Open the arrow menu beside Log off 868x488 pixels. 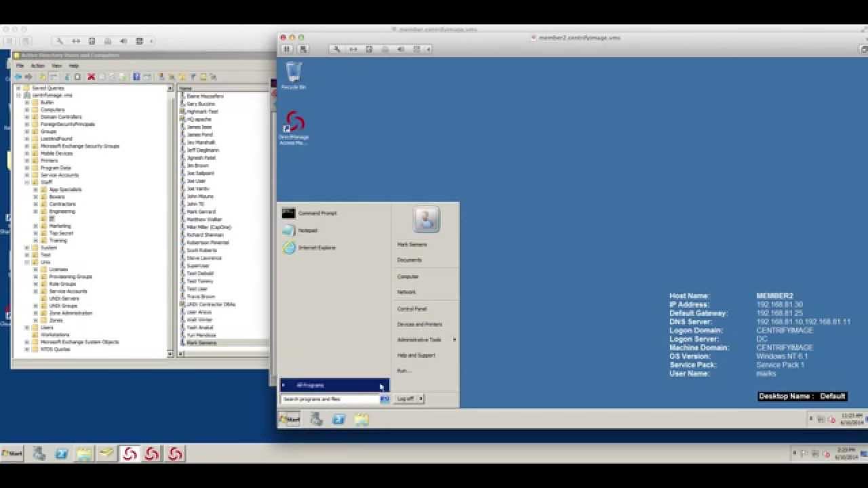421,399
